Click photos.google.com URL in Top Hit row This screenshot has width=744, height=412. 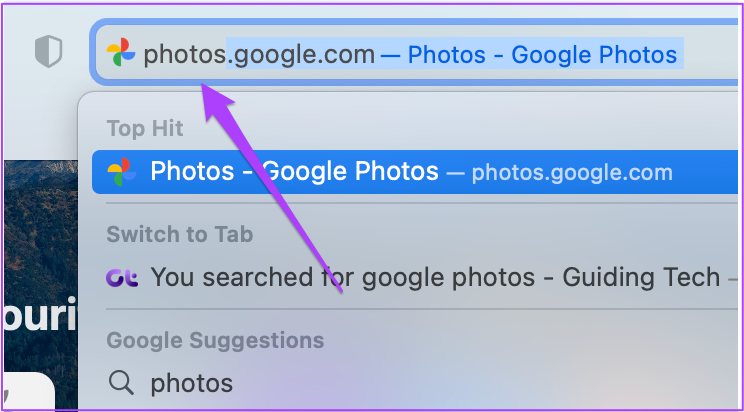click(x=572, y=173)
